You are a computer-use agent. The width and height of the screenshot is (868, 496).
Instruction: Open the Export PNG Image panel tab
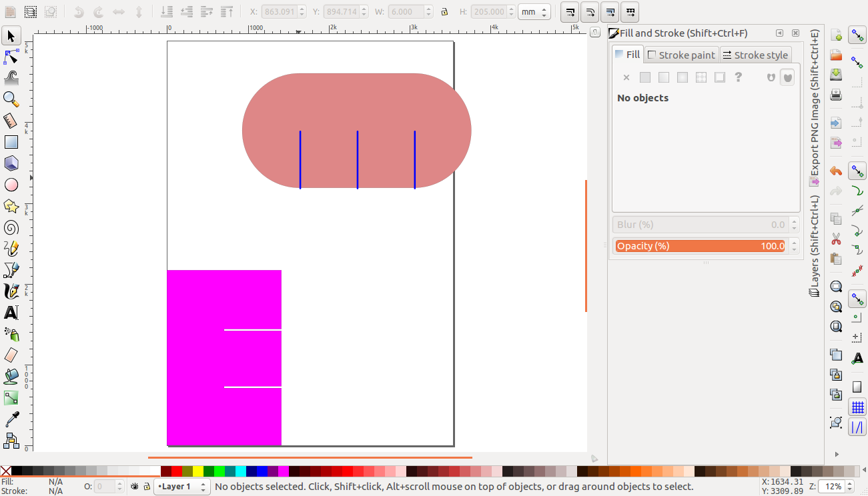tap(814, 107)
